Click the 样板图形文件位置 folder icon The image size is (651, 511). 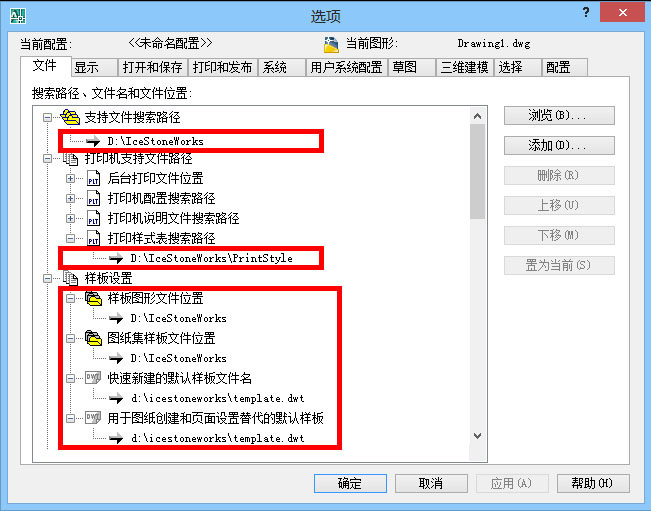pos(93,298)
